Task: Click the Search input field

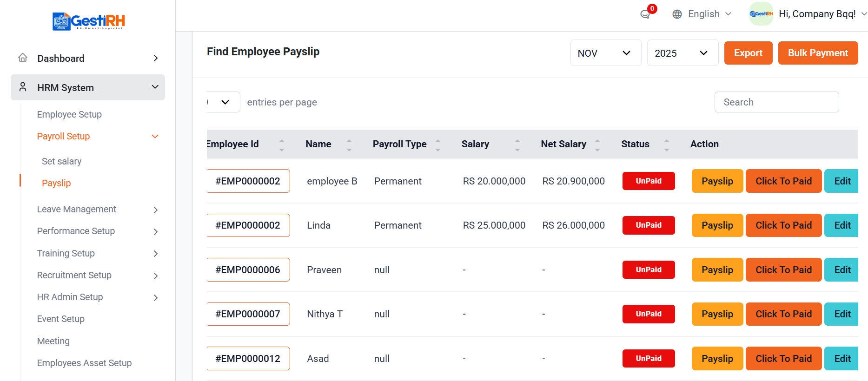Action: coord(776,102)
